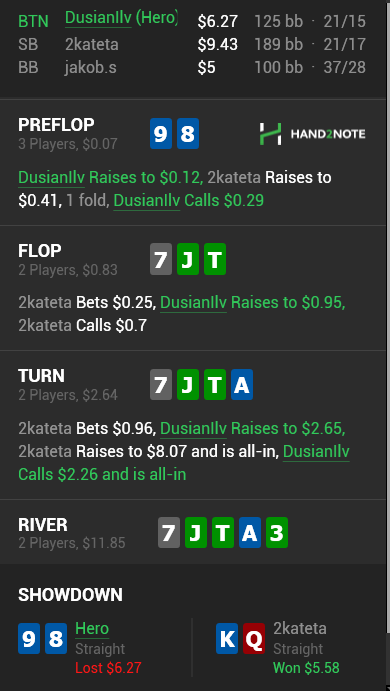Click DusianIlv name in preflop raise action

tap(52, 178)
